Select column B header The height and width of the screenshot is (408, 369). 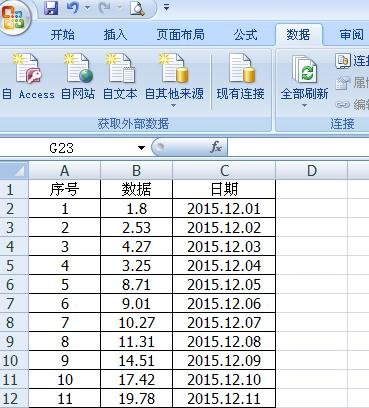pyautogui.click(x=136, y=171)
